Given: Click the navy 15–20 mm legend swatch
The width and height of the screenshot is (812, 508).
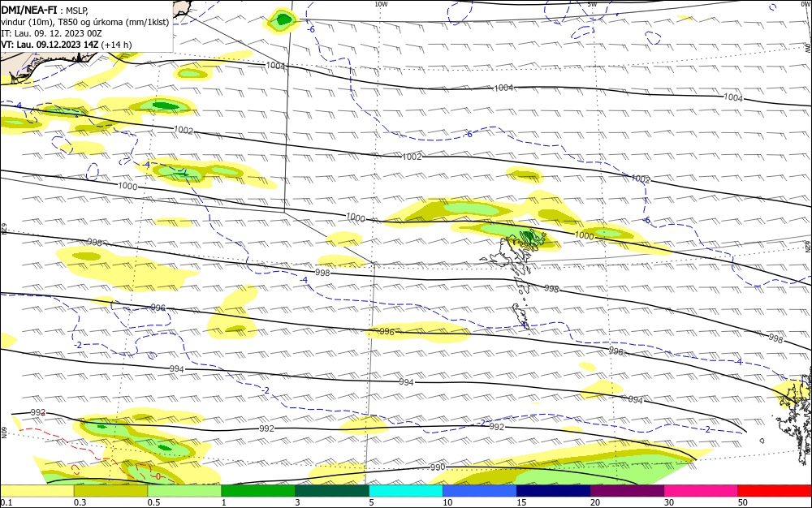Looking at the screenshot, I should pyautogui.click(x=553, y=491).
